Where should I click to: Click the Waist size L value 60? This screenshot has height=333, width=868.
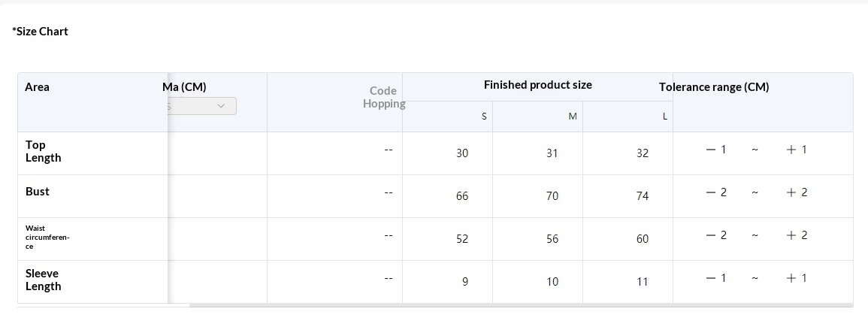pos(643,239)
